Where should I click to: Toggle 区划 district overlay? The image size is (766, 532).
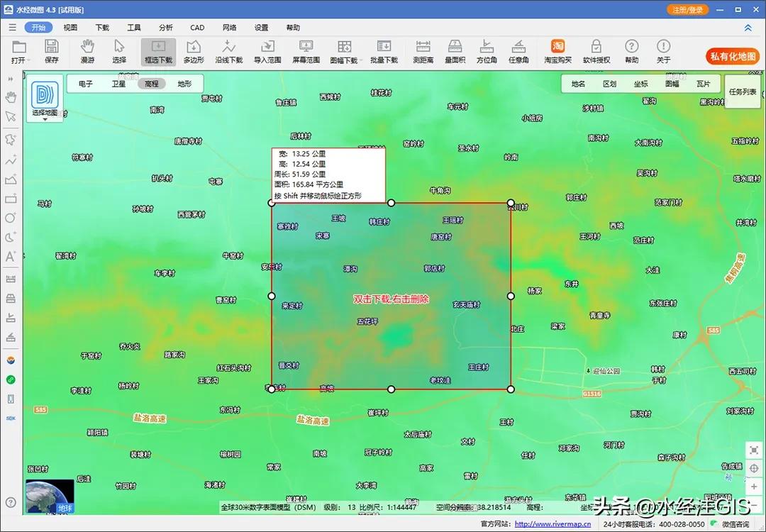pyautogui.click(x=610, y=84)
